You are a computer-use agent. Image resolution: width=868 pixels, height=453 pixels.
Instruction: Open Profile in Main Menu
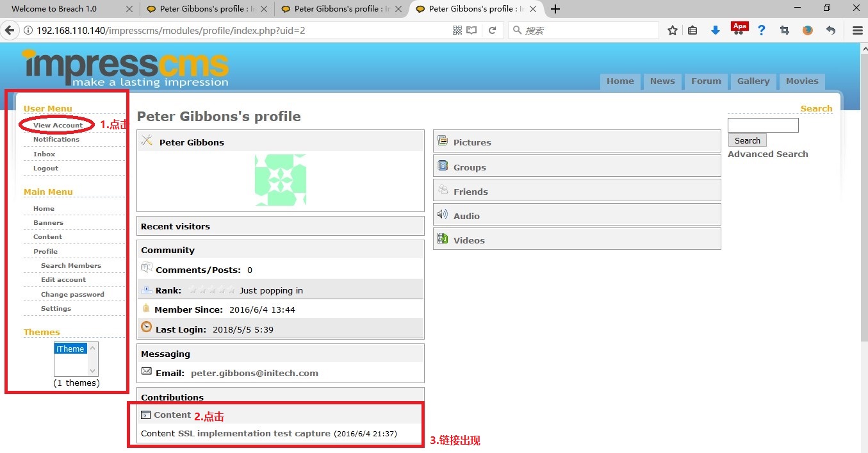click(45, 251)
